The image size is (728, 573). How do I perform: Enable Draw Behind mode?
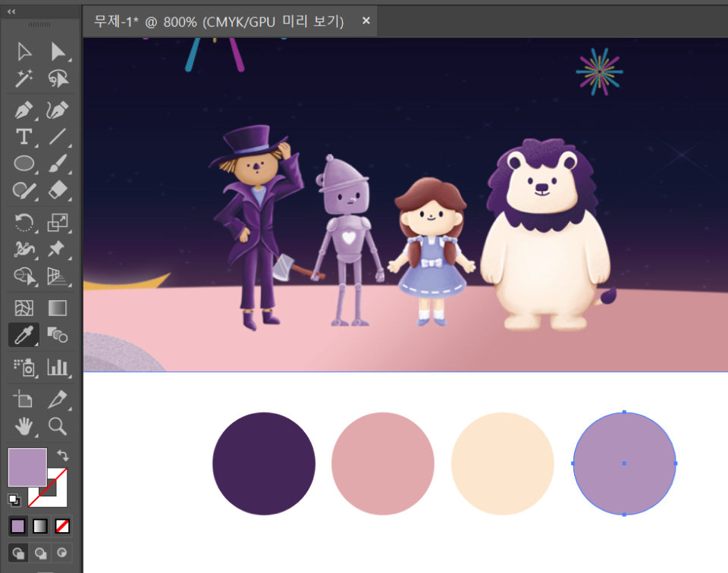40,553
